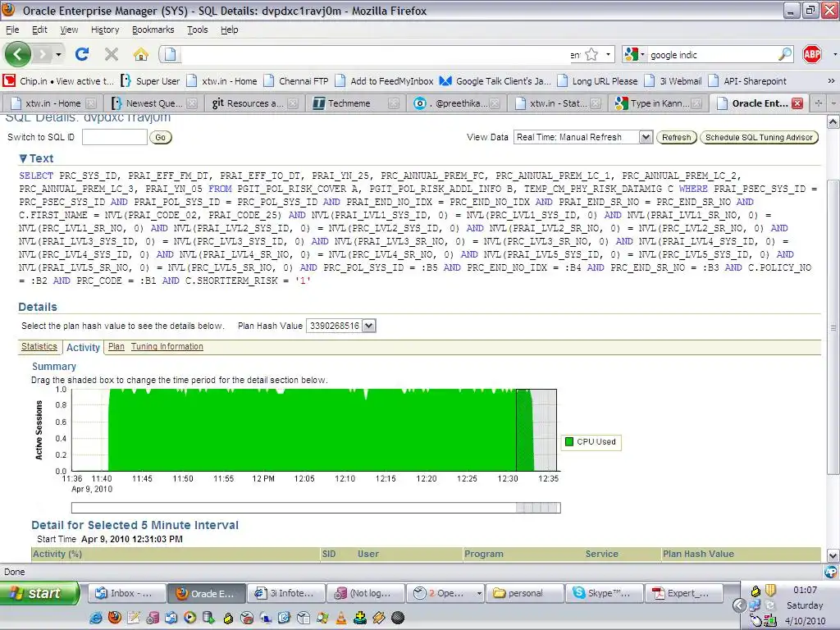The image size is (840, 630).
Task: Stop loading with the X icon
Action: point(112,54)
